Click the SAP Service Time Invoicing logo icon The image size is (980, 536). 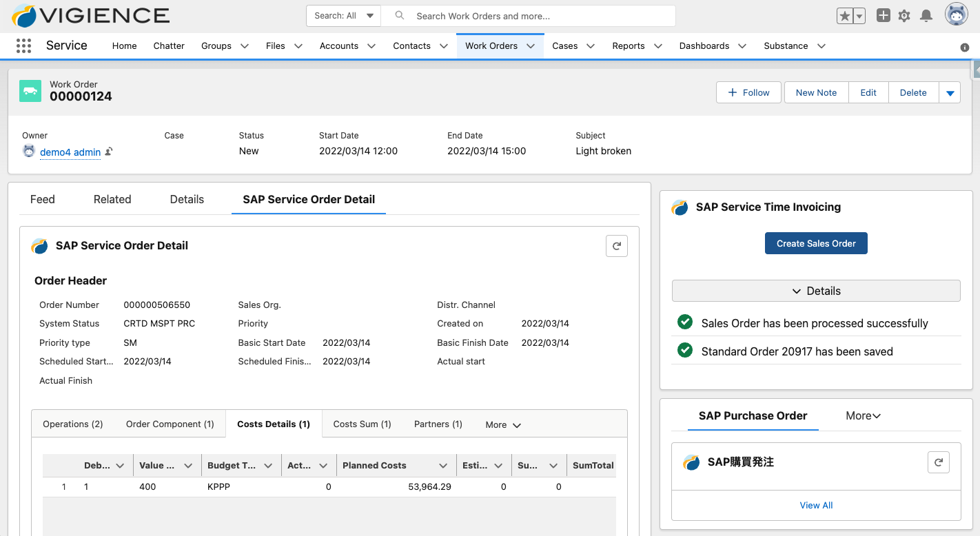(680, 207)
